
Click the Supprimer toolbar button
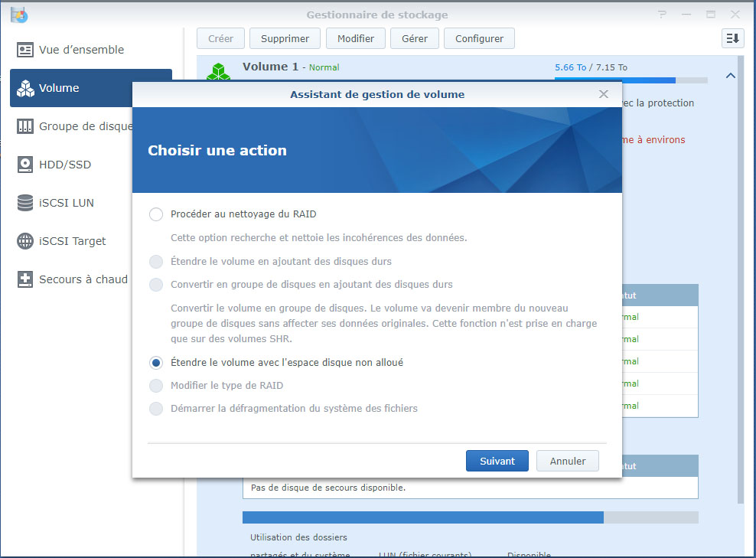coord(285,38)
